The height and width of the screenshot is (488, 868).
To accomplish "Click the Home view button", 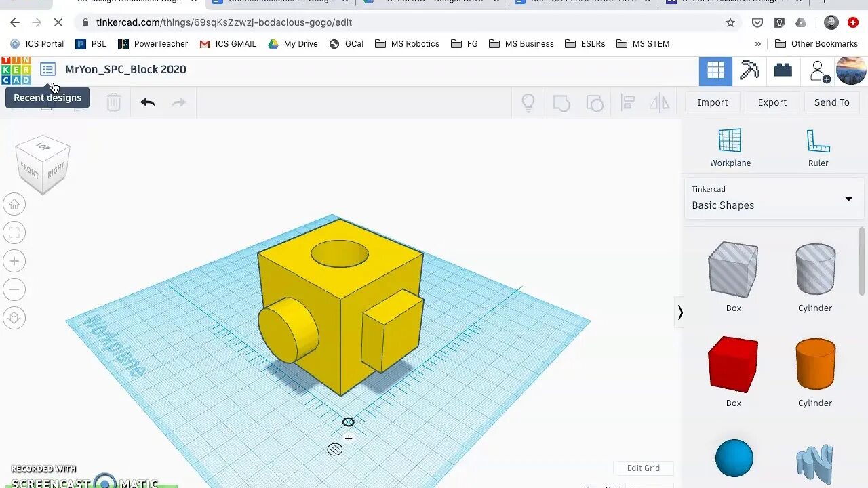I will point(14,204).
